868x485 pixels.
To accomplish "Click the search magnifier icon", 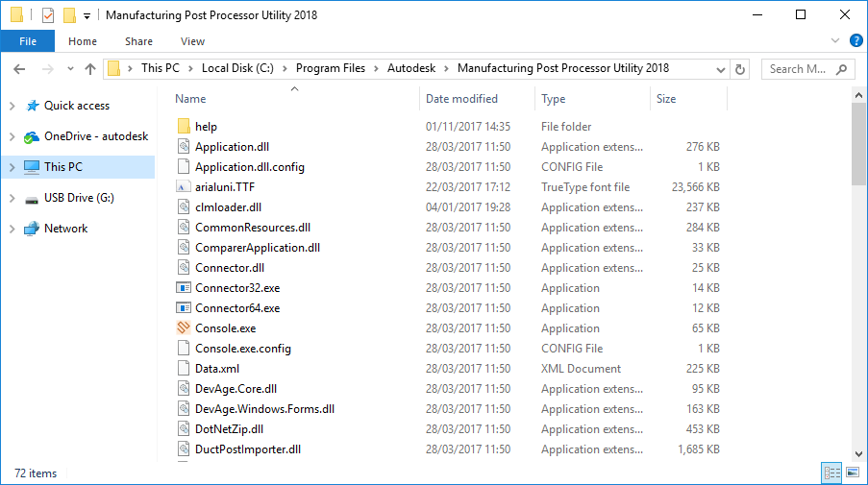I will 841,69.
